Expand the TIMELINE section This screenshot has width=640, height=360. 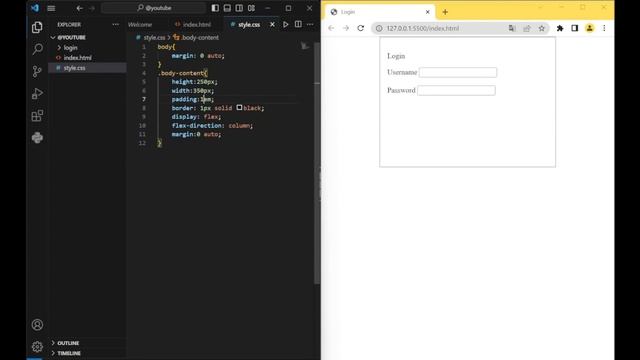point(87,353)
